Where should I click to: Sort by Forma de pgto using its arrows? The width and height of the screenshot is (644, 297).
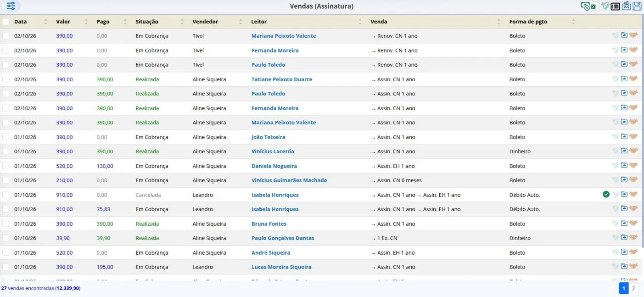coord(573,22)
